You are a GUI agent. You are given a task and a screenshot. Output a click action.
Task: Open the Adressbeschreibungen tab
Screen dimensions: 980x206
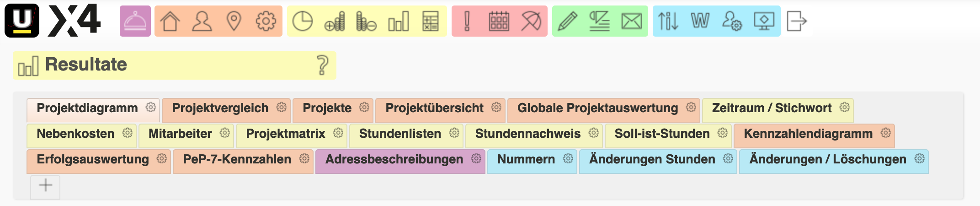click(x=394, y=159)
